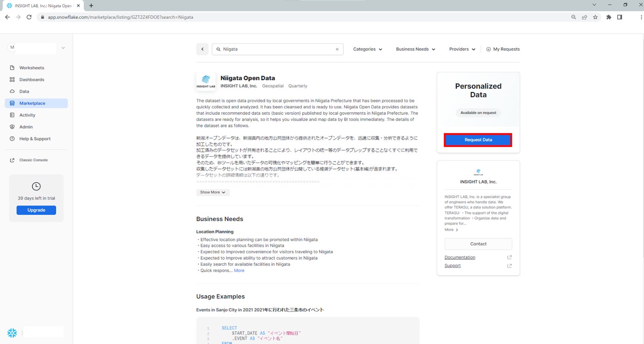This screenshot has height=344, width=644.
Task: Open the browser extensions puzzle icon
Action: click(x=609, y=17)
